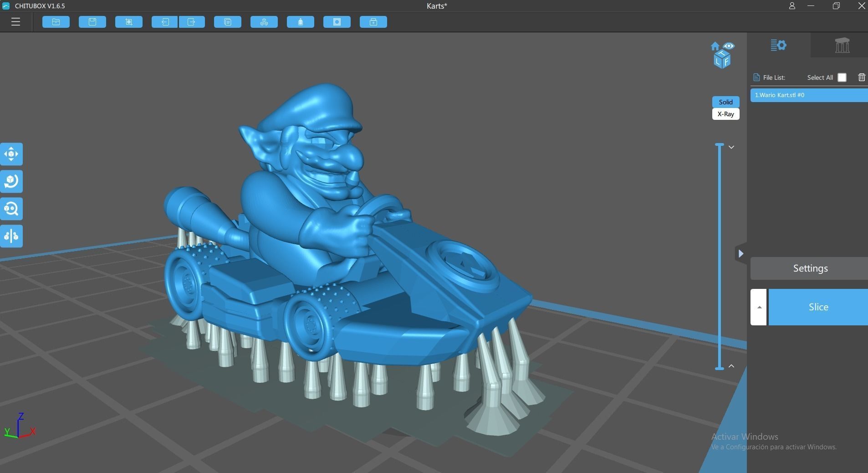Image resolution: width=868 pixels, height=473 pixels.
Task: Click layer slider up chevron at bottom
Action: [x=731, y=366]
